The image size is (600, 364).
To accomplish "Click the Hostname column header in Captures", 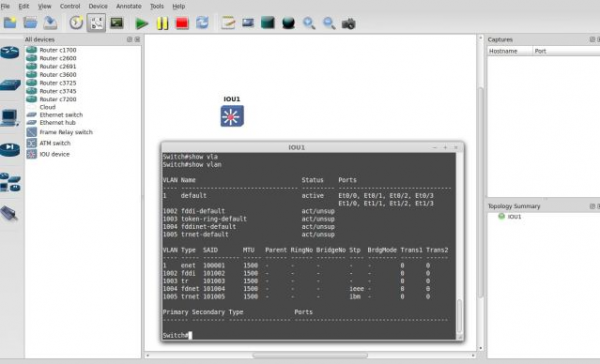I will (x=510, y=51).
